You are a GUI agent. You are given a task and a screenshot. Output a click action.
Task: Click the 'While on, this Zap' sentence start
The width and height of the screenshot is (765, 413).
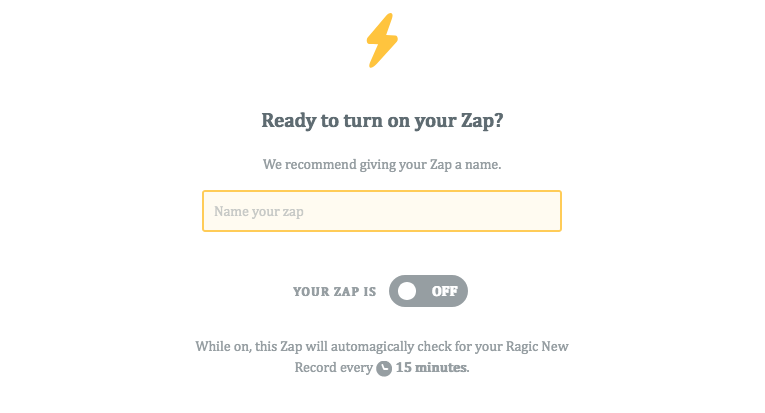(249, 347)
